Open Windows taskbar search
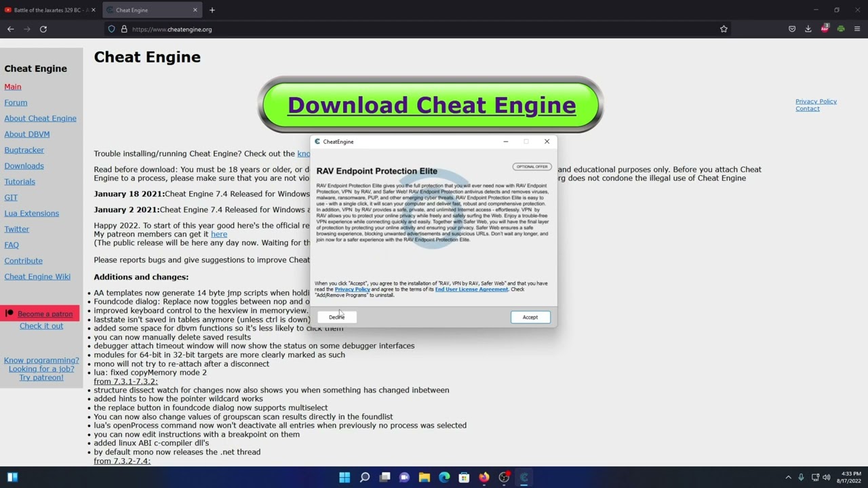 [x=365, y=477]
